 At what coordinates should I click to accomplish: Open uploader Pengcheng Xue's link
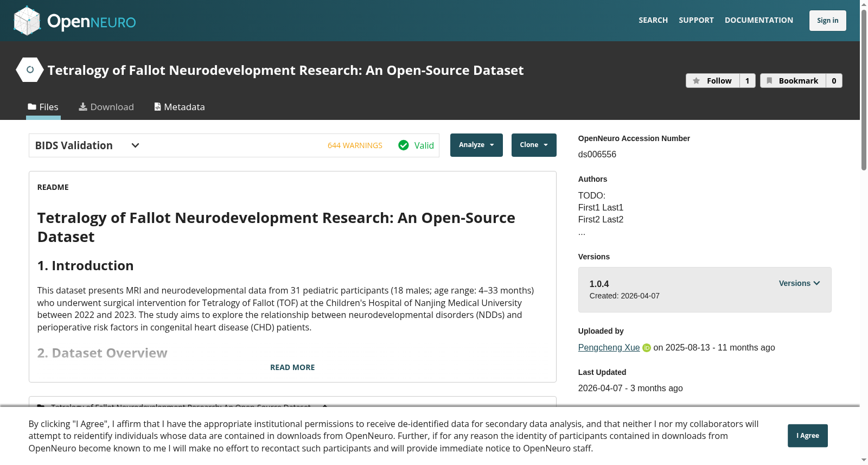click(609, 347)
